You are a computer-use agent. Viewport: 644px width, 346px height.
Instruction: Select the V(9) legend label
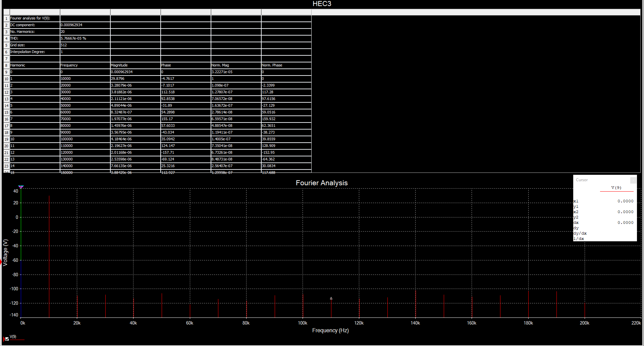tap(13, 337)
